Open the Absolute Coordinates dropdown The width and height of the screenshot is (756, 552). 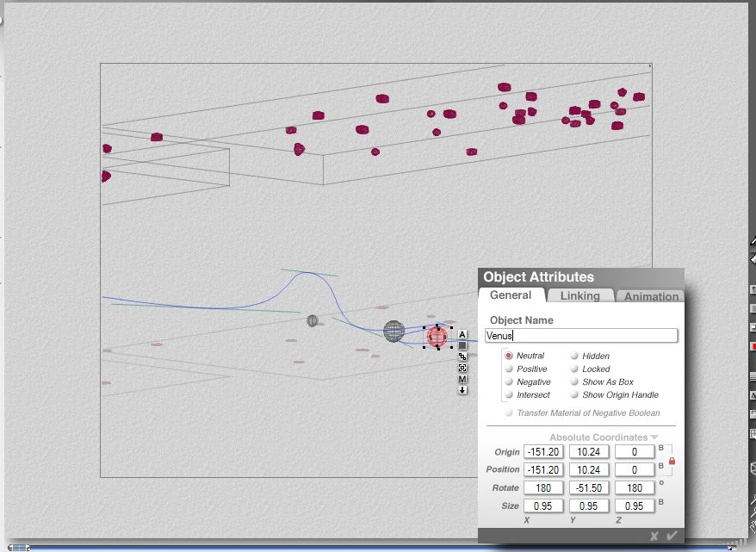(x=603, y=437)
